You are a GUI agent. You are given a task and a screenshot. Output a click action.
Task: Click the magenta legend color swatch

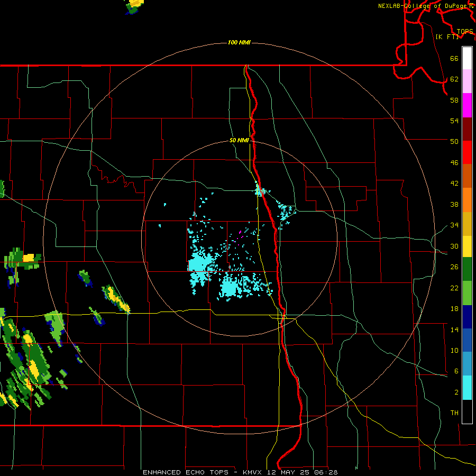point(467,105)
